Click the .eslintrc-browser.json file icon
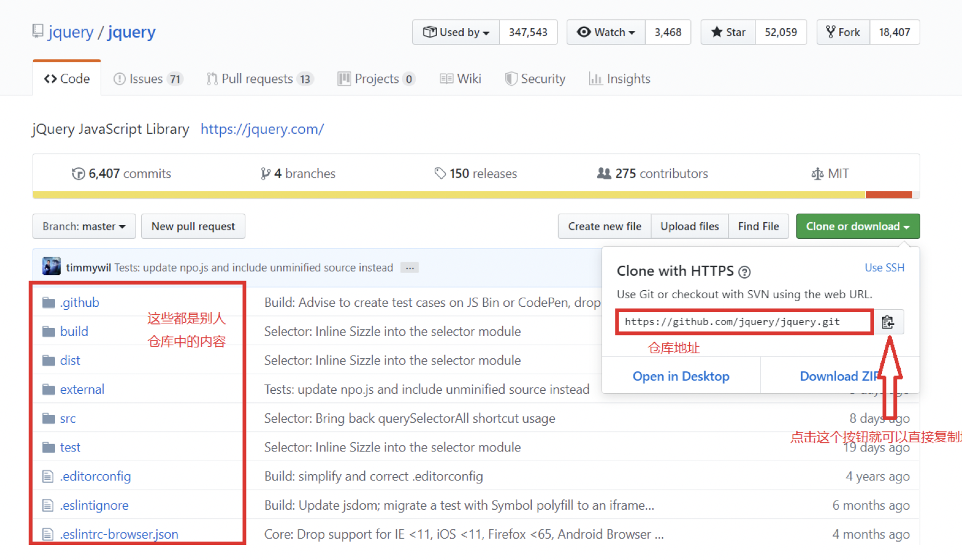 pyautogui.click(x=48, y=534)
